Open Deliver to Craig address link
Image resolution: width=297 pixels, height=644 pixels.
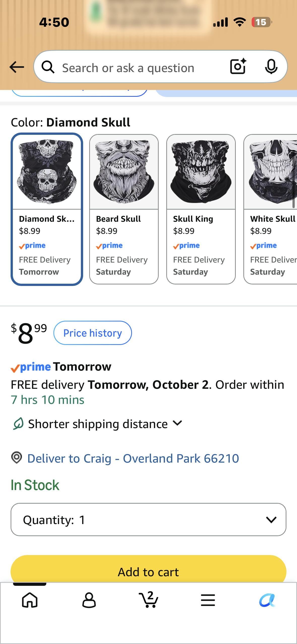[x=133, y=458]
